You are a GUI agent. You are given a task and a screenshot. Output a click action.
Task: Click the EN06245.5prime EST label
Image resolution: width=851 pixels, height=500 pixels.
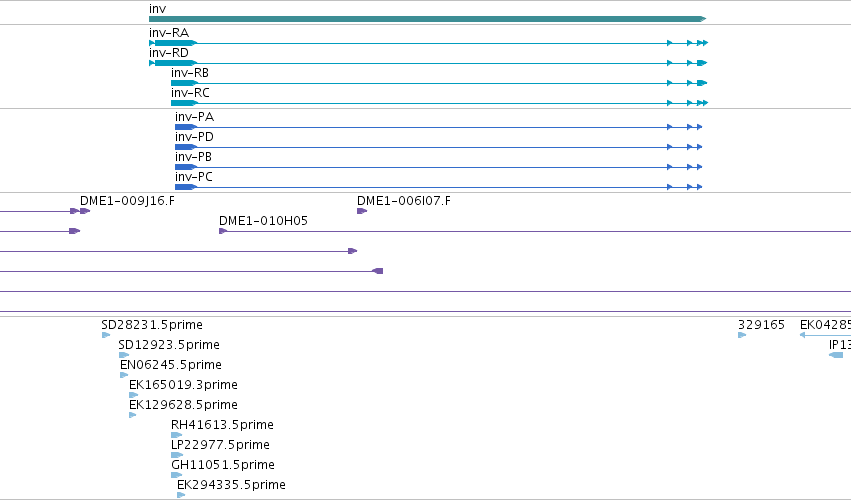[x=171, y=365]
